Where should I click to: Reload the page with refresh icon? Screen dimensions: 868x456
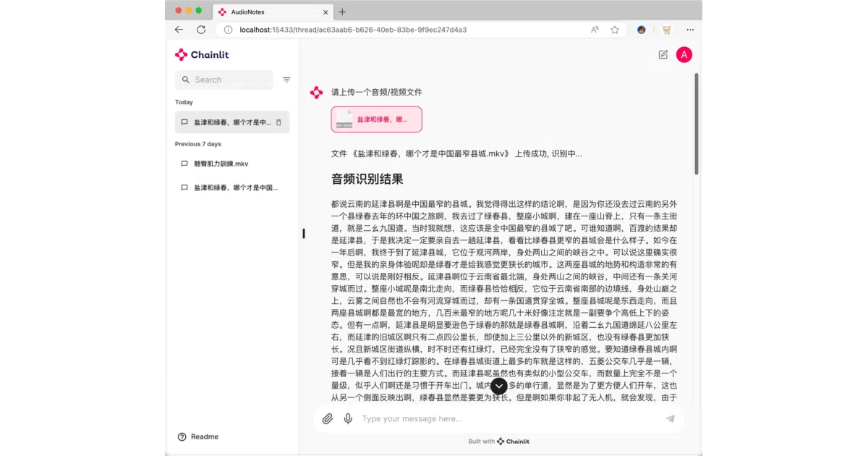point(201,30)
